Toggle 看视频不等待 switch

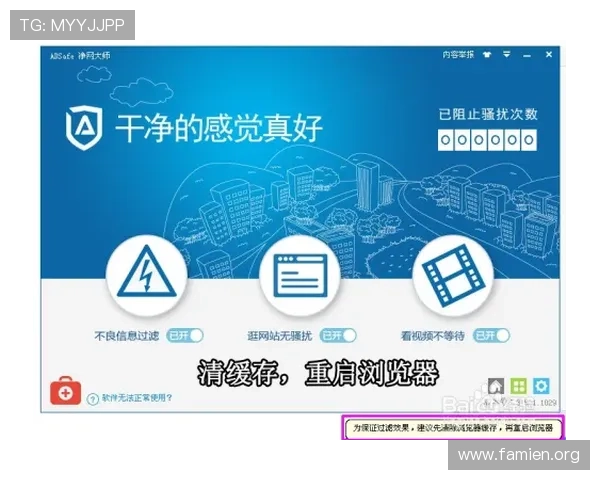(491, 336)
